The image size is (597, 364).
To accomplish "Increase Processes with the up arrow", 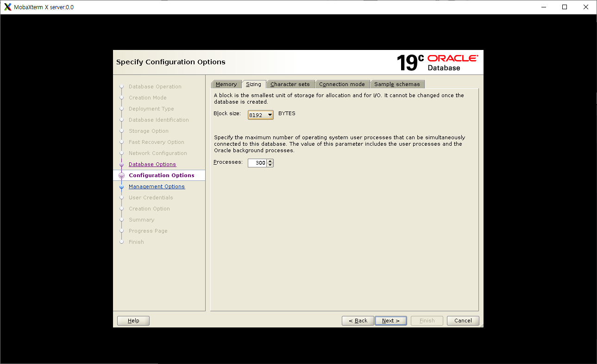I will (270, 161).
